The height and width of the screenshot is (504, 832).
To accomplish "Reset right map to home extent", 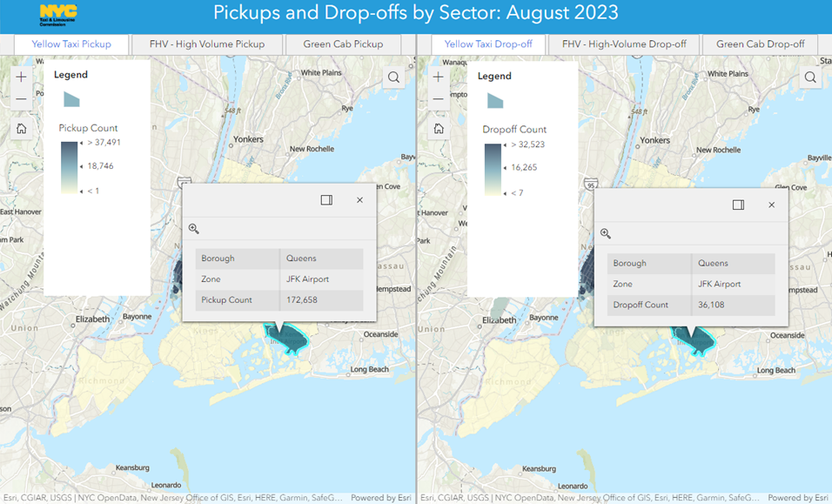I will click(439, 128).
